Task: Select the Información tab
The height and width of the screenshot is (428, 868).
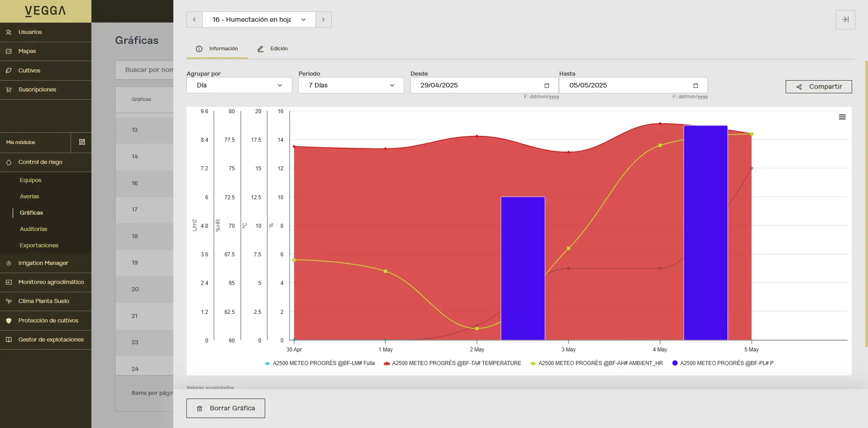Action: pyautogui.click(x=217, y=49)
